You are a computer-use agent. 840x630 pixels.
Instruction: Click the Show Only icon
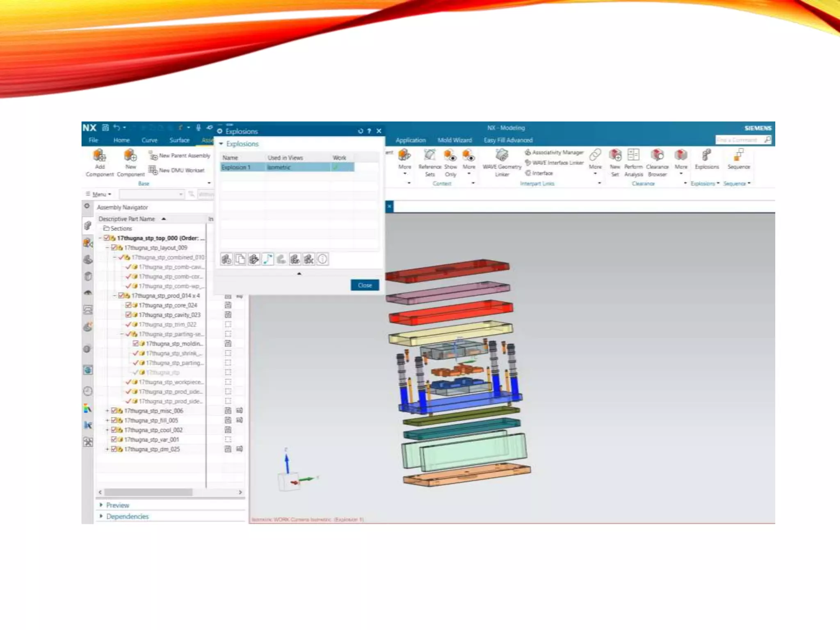[450, 156]
